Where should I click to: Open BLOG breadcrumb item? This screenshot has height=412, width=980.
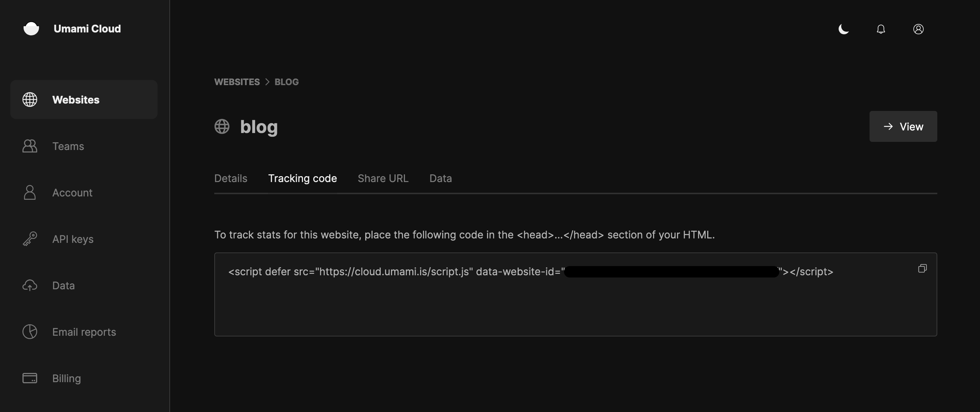(286, 81)
